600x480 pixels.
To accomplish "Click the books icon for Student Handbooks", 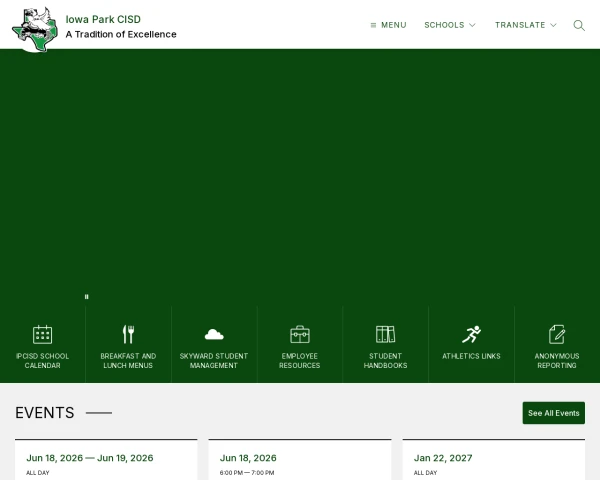I will (385, 334).
